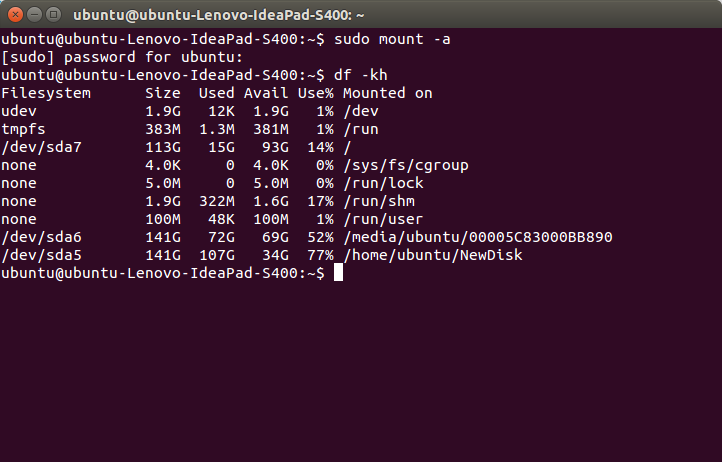This screenshot has height=462, width=722.
Task: Click the /home/ubuntu/NewDisk mount path
Action: [x=433, y=255]
